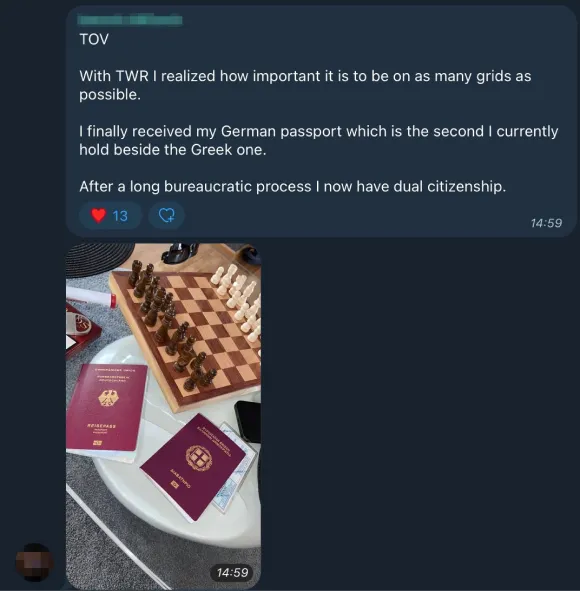
Task: Click the white marker pen in photo
Action: pyautogui.click(x=91, y=297)
